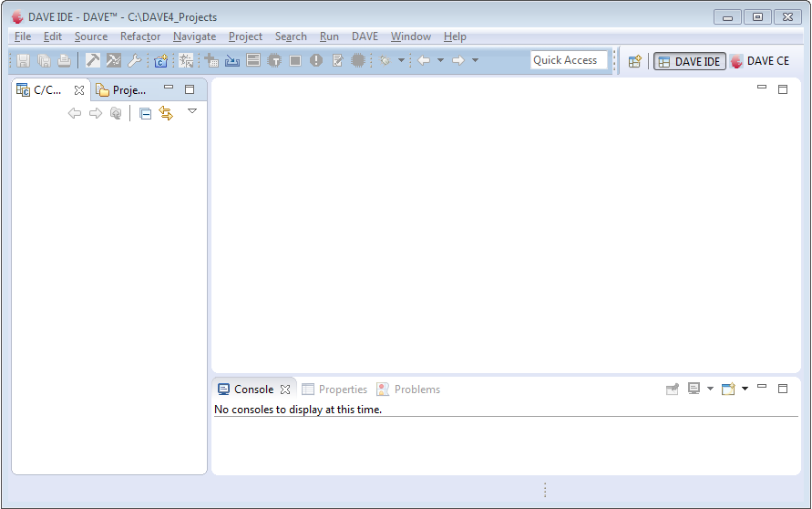
Task: Click the Print icon
Action: (x=64, y=60)
